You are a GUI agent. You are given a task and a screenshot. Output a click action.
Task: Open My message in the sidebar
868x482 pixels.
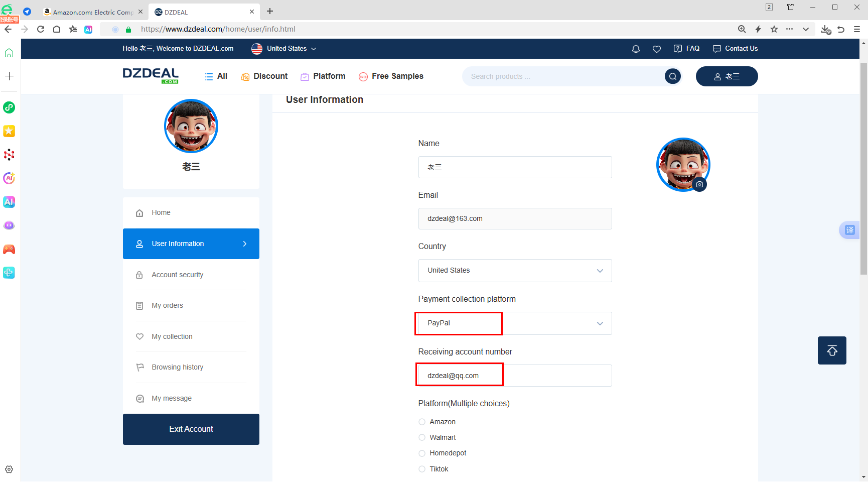click(191, 398)
